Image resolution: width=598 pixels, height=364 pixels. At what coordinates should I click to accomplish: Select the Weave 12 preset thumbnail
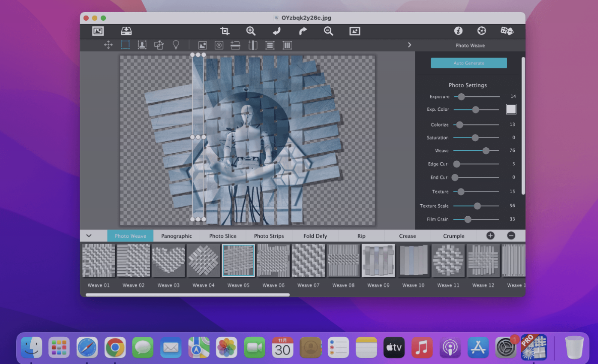(x=483, y=260)
